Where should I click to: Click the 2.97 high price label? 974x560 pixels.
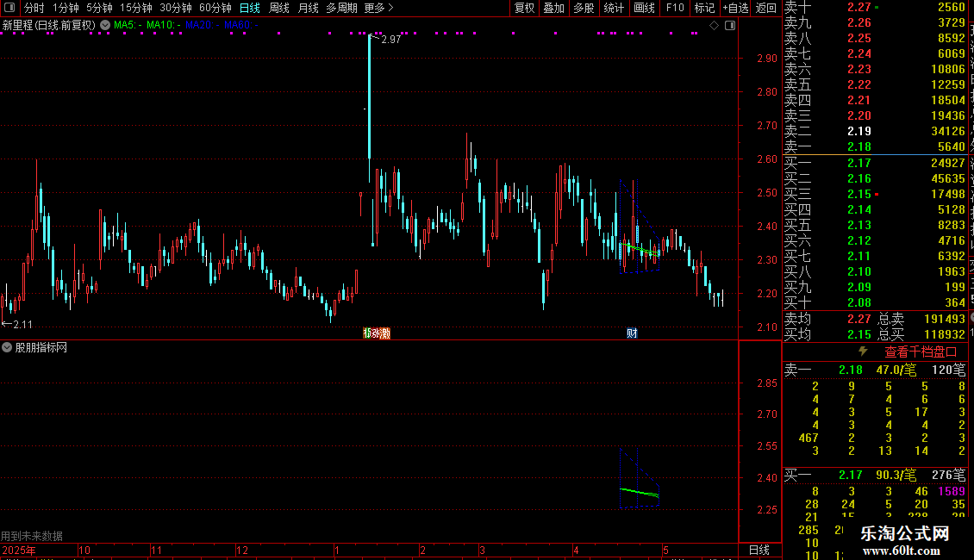pos(390,39)
